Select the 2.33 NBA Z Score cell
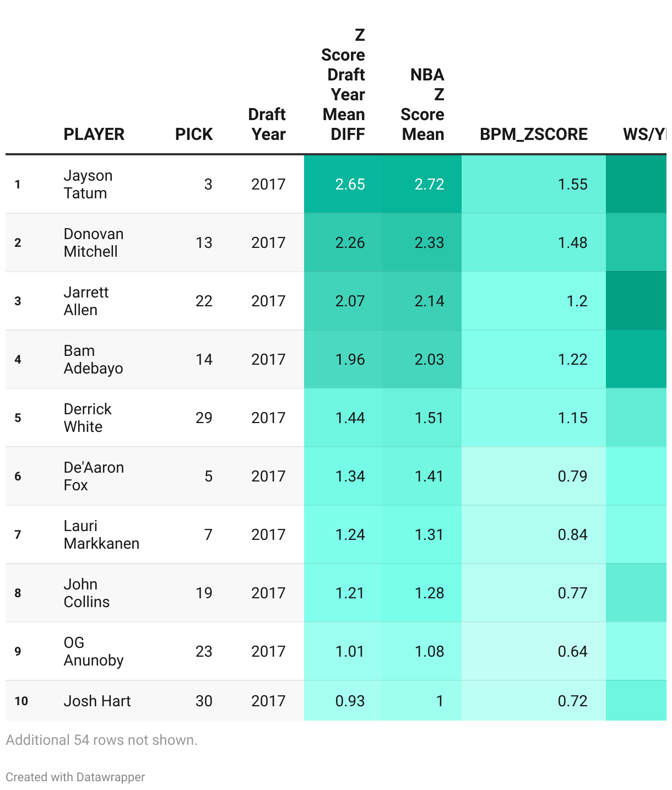Viewport: 672px width, 790px height. coord(429,242)
